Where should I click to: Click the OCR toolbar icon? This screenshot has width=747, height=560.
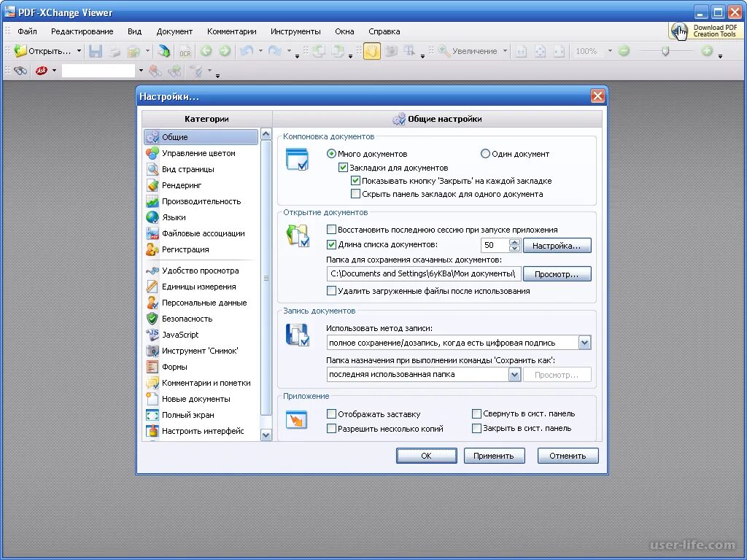(185, 52)
